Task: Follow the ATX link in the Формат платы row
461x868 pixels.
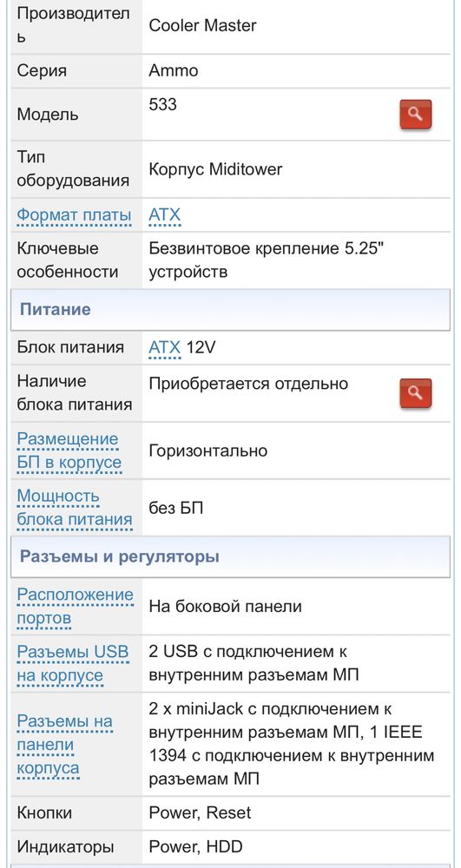Action: coord(164,214)
